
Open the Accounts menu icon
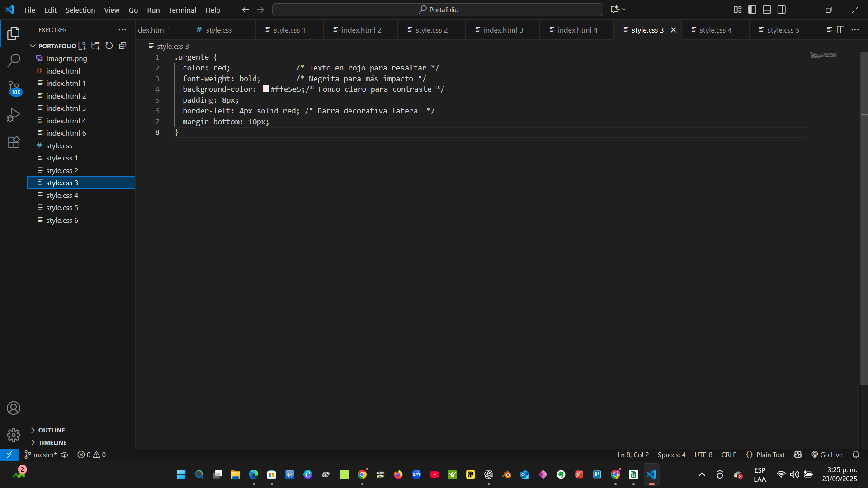[14, 408]
